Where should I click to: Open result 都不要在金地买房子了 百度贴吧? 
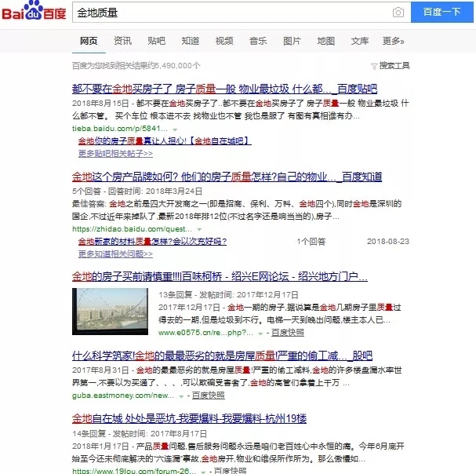tap(224, 89)
